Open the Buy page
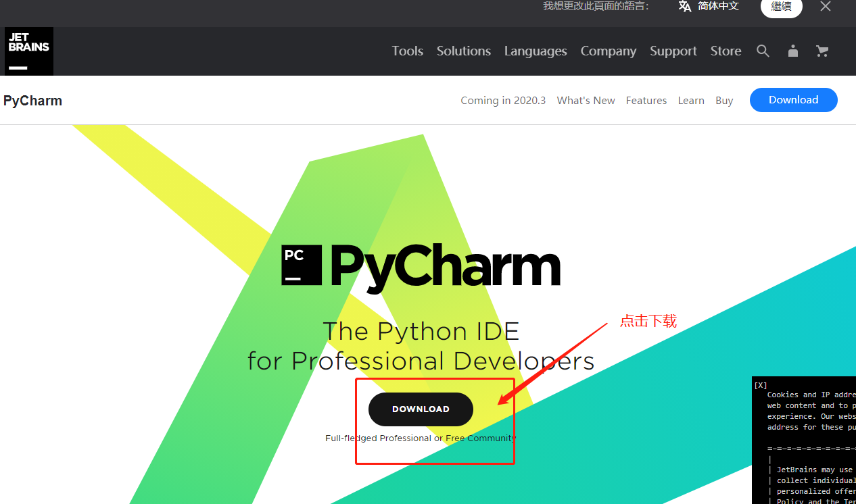The width and height of the screenshot is (856, 504). tap(724, 101)
